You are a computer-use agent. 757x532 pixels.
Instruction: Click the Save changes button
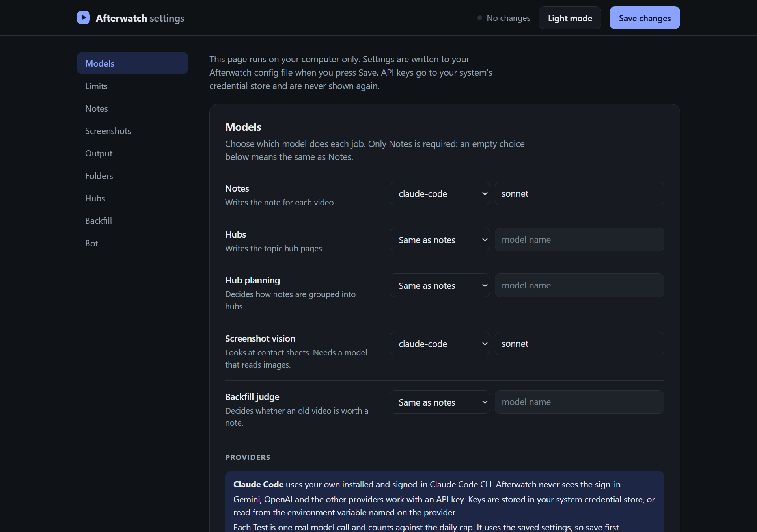tap(645, 18)
